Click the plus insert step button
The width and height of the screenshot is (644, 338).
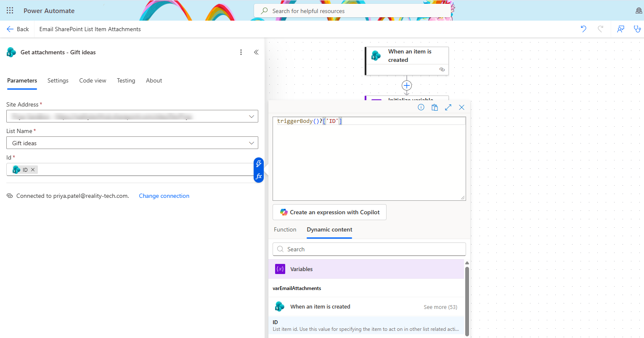(x=407, y=85)
